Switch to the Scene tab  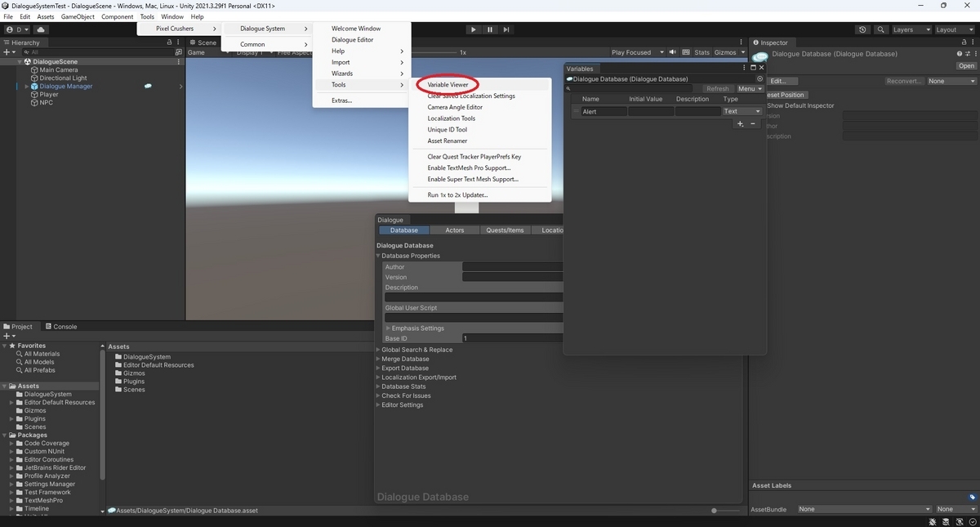[x=203, y=42]
